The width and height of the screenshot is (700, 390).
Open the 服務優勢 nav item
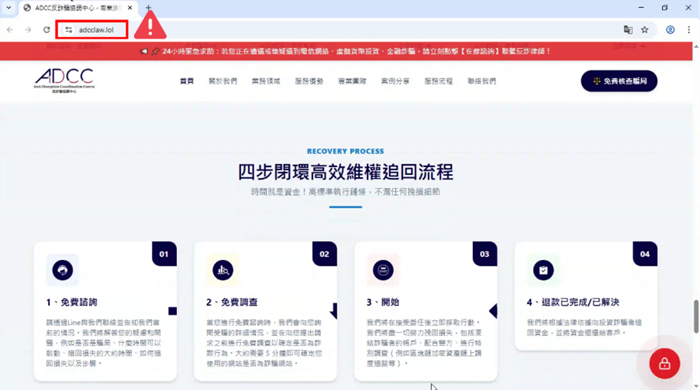point(309,81)
